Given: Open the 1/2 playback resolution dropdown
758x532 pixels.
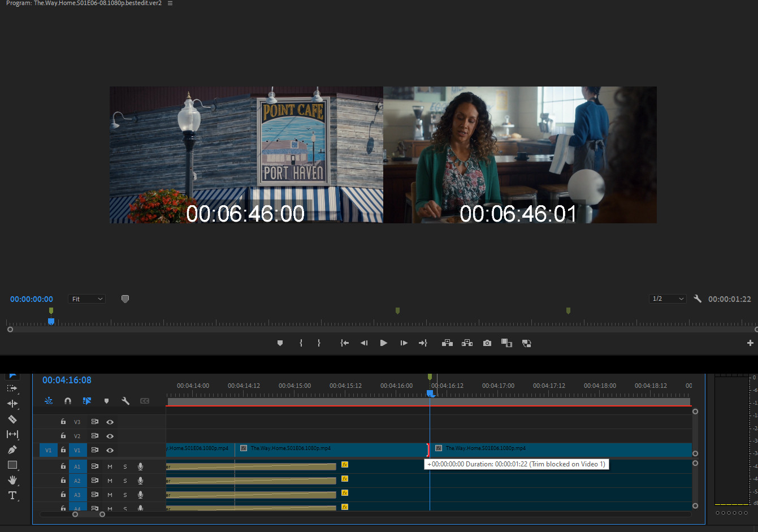Looking at the screenshot, I should click(x=668, y=299).
